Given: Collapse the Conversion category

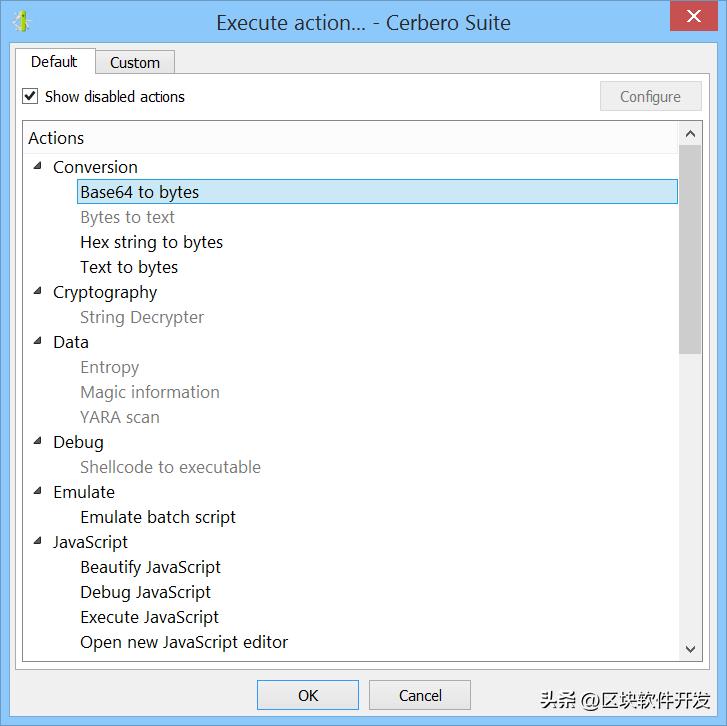Looking at the screenshot, I should pos(38,166).
